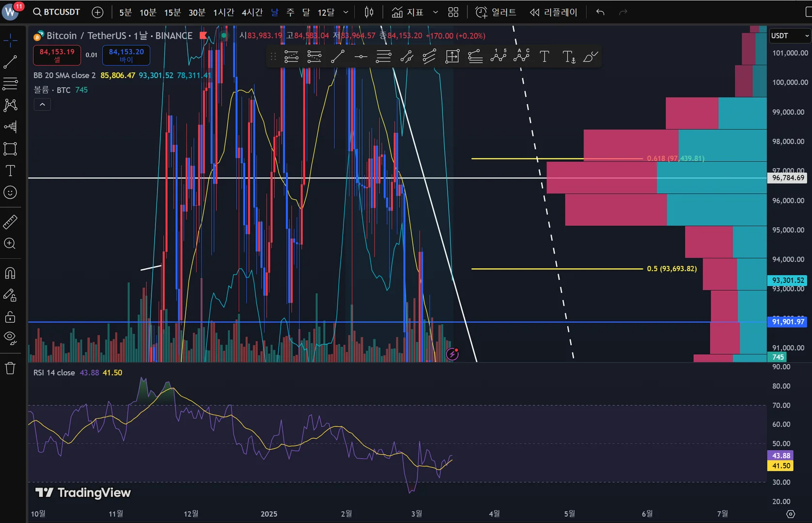The width and height of the screenshot is (812, 523).
Task: Select the parallel channel in favorites toolbar
Action: [x=406, y=57]
